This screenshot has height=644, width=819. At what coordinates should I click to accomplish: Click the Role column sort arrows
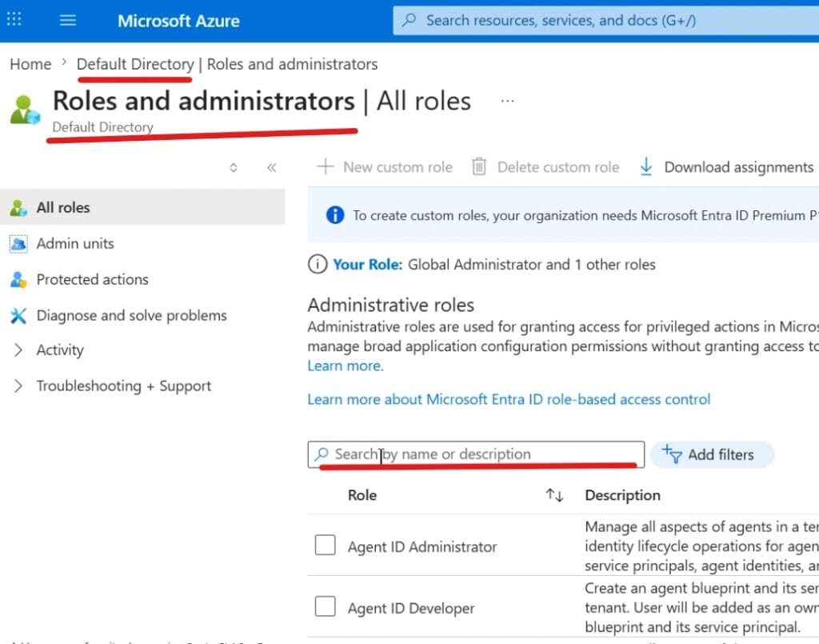[554, 495]
